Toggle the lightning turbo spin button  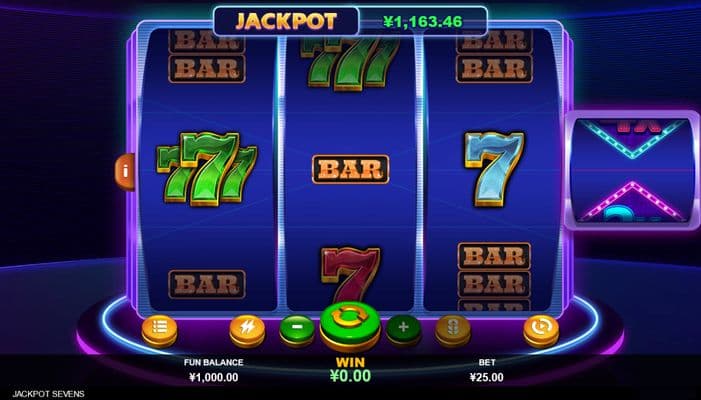247,331
